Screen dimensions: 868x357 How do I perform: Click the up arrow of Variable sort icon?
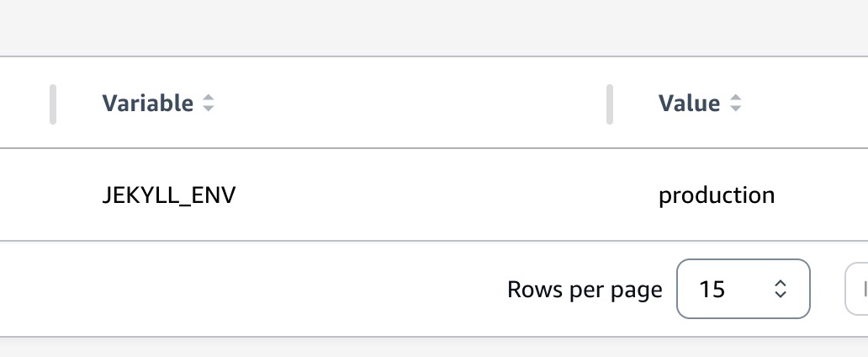pyautogui.click(x=208, y=98)
